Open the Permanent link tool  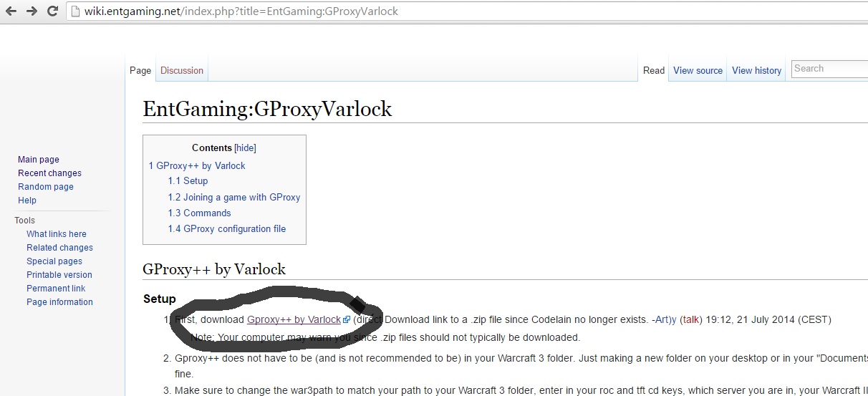point(56,289)
